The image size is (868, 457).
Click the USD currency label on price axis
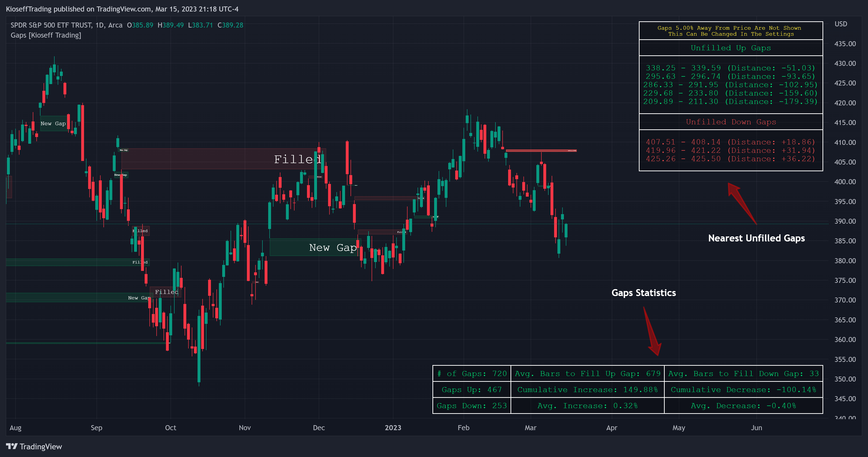841,24
